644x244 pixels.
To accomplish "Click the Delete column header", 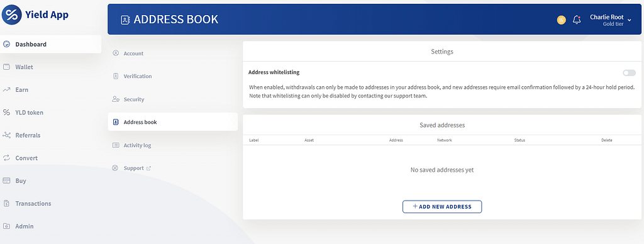I will coord(607,140).
